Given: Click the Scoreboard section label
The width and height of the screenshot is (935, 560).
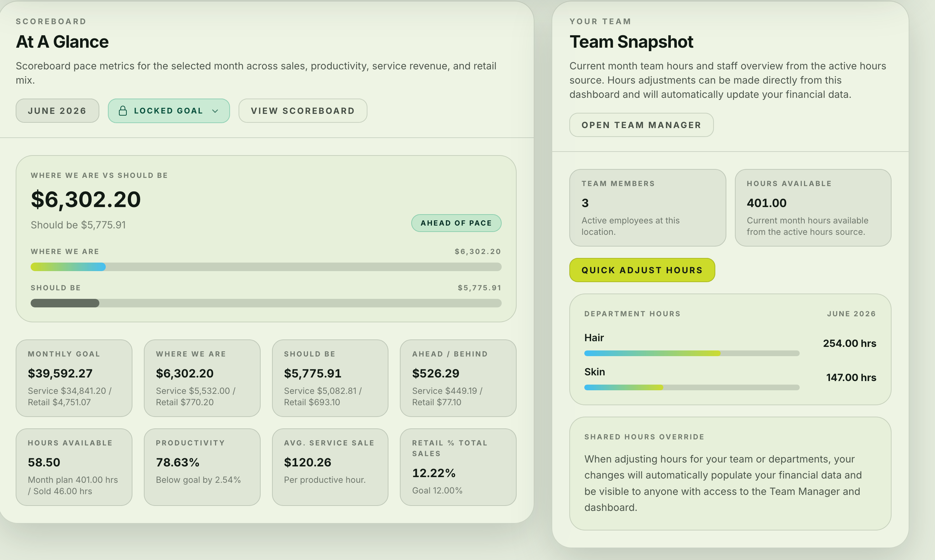Looking at the screenshot, I should [51, 21].
